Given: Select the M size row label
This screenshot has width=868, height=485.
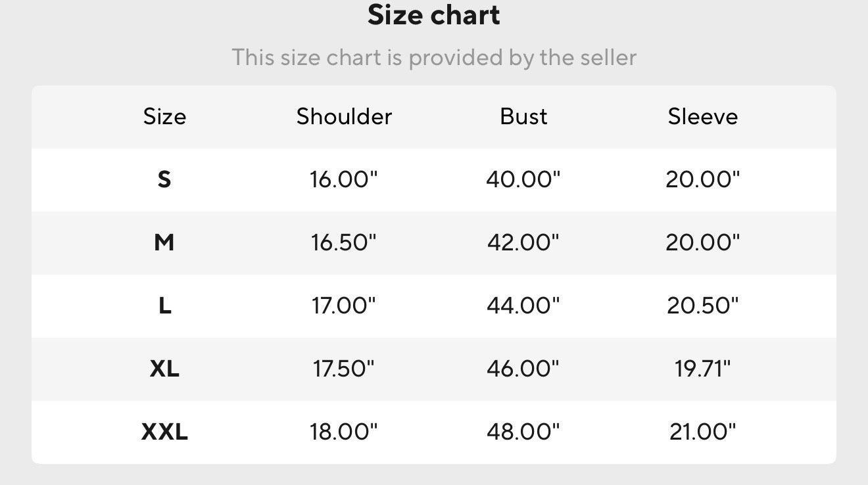Looking at the screenshot, I should (x=164, y=242).
